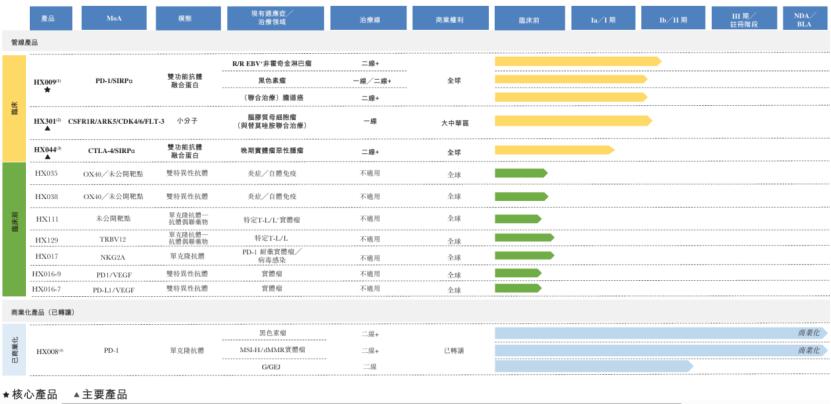Click the triangle icon beside 主要產品 legend

[x=75, y=395]
